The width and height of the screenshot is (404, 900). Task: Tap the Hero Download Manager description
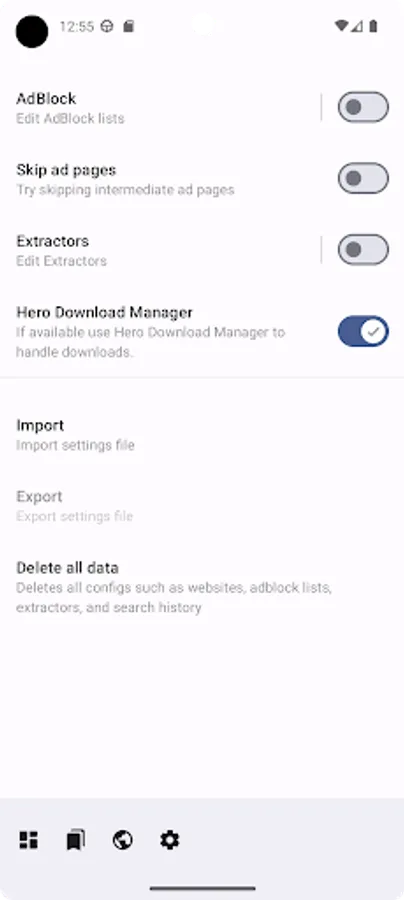click(x=150, y=342)
